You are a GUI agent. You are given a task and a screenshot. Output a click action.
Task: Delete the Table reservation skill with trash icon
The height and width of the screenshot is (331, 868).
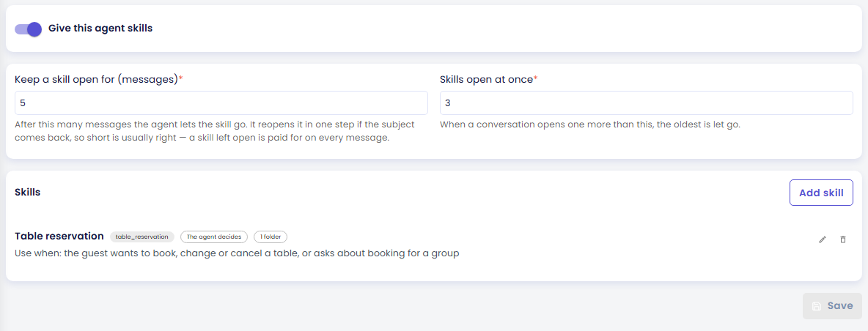(x=843, y=239)
